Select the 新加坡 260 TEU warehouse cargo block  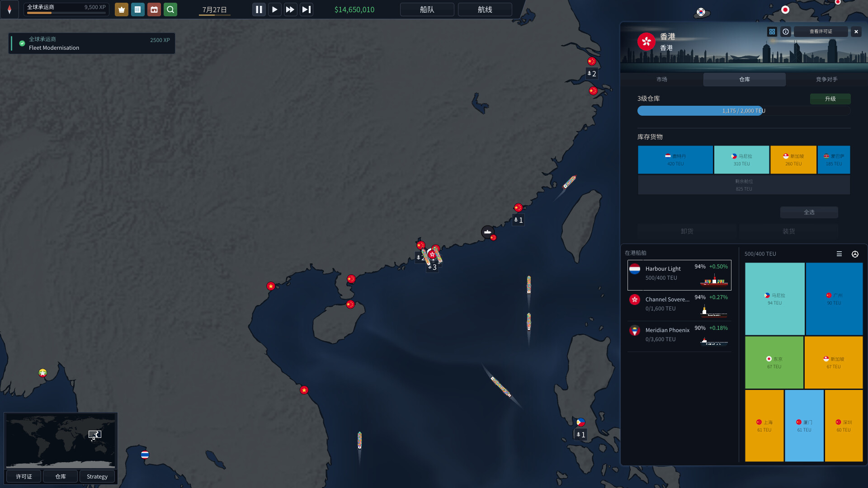click(793, 160)
